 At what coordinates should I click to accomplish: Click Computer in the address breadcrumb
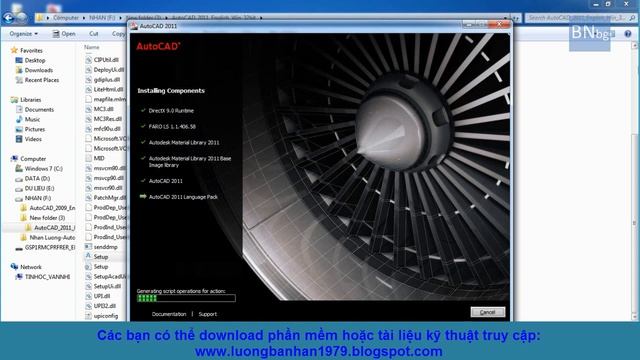(66, 18)
